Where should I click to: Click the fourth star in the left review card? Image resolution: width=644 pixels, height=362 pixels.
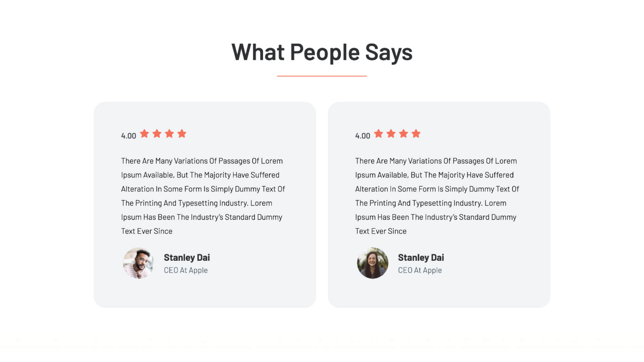pos(182,133)
